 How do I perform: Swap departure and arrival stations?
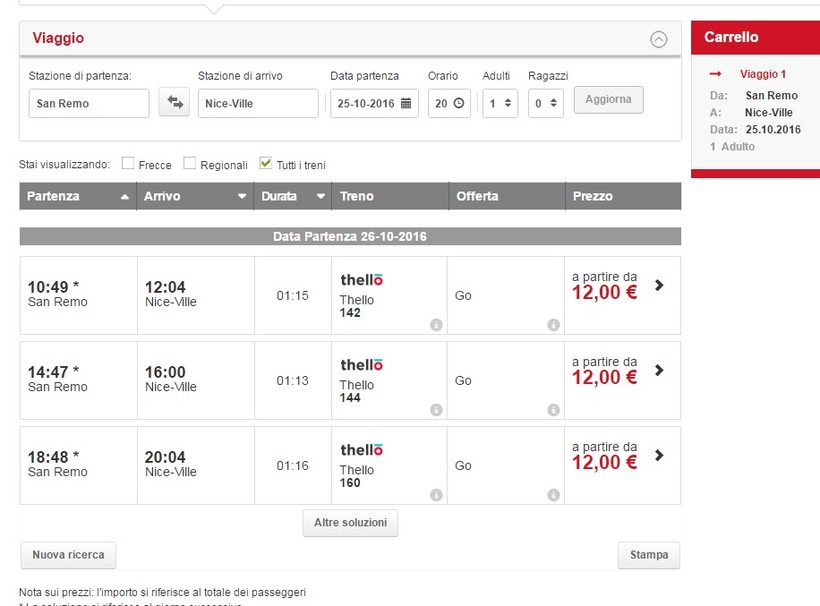pyautogui.click(x=174, y=103)
